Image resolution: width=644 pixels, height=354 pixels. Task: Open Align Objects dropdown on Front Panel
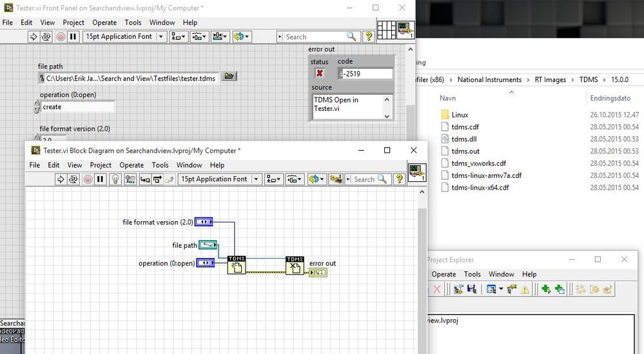tap(179, 37)
